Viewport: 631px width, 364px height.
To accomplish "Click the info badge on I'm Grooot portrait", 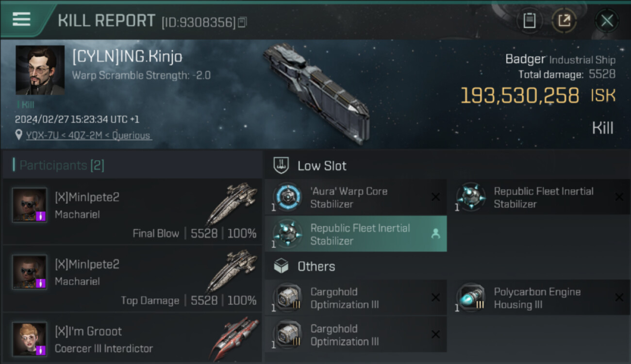I will 42,350.
